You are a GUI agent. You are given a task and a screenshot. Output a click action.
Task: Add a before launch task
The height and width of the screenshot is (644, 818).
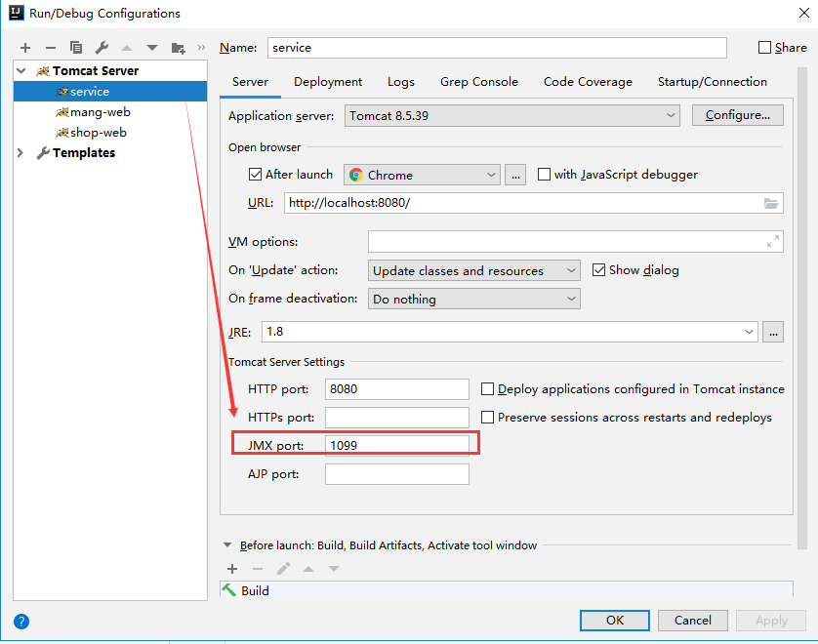pos(232,569)
